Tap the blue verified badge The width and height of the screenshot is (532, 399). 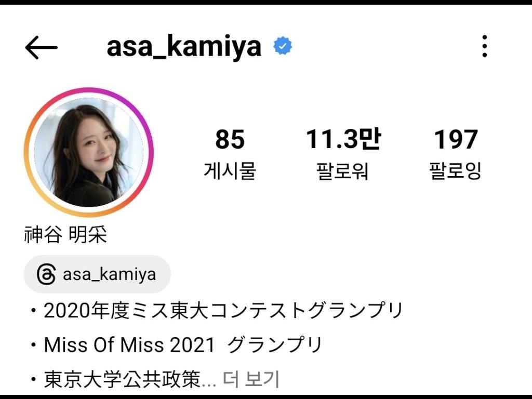[x=283, y=46]
